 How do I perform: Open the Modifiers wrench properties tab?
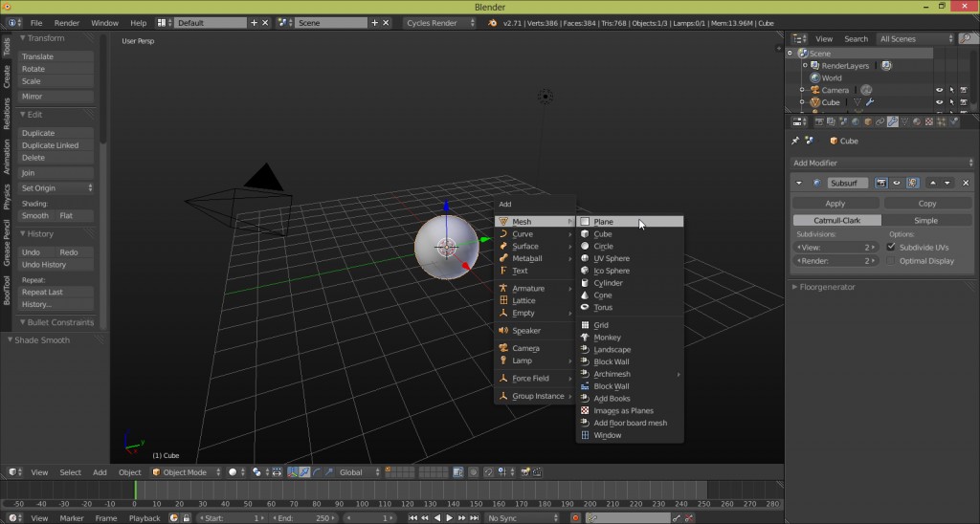coord(892,121)
